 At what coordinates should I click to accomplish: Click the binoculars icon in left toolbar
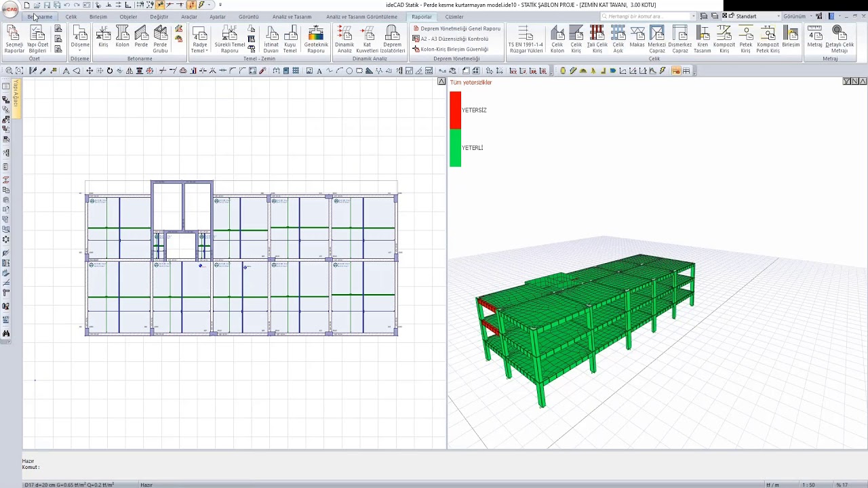(6, 333)
